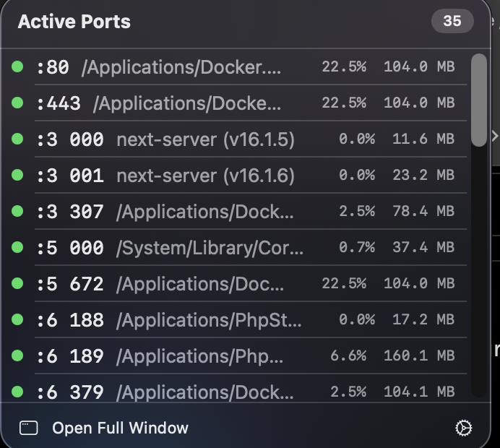This screenshot has width=500, height=448.
Task: Click the 37.4 MB memory value
Action: (x=423, y=247)
